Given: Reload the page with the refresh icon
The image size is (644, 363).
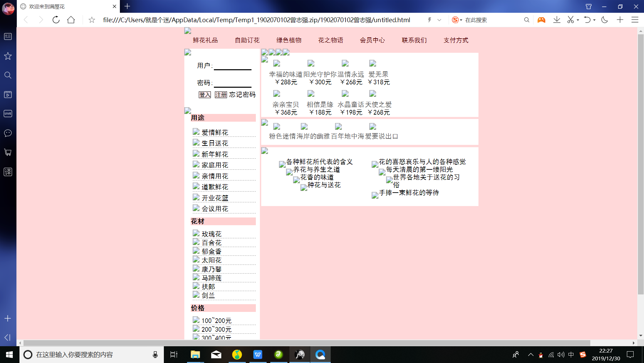Looking at the screenshot, I should point(56,20).
